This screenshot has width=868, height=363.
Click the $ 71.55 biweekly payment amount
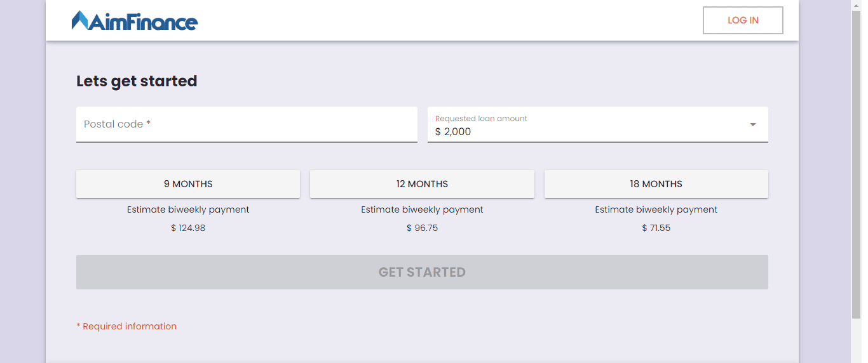(x=656, y=228)
